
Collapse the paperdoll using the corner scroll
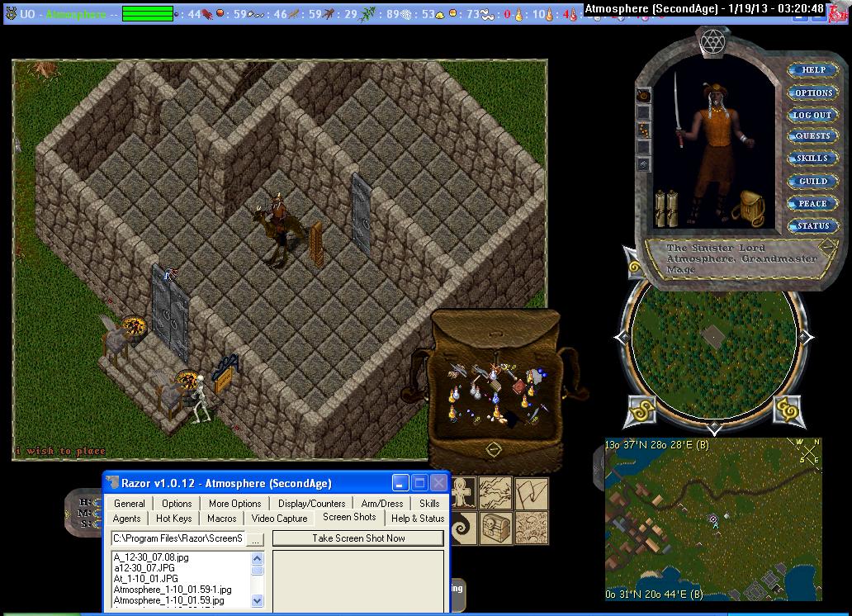pyautogui.click(x=828, y=245)
